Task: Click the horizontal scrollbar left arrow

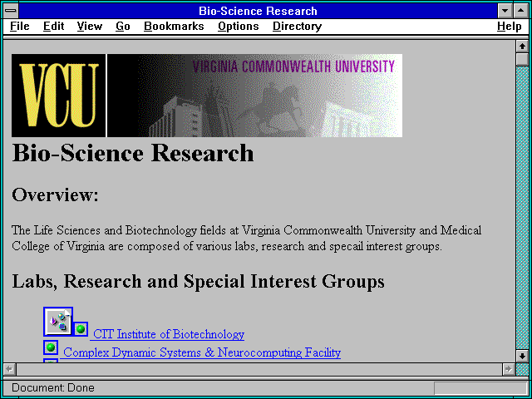Action: [x=9, y=369]
